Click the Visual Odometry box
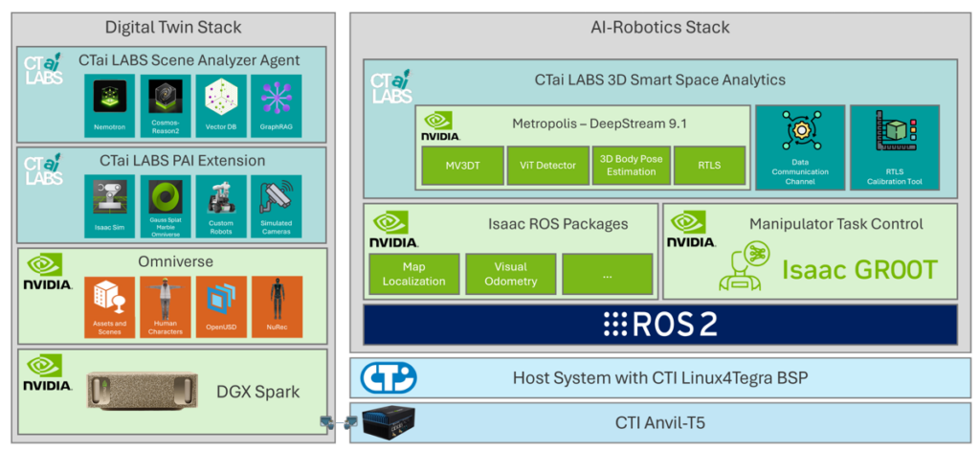This screenshot has height=452, width=980. (x=511, y=274)
